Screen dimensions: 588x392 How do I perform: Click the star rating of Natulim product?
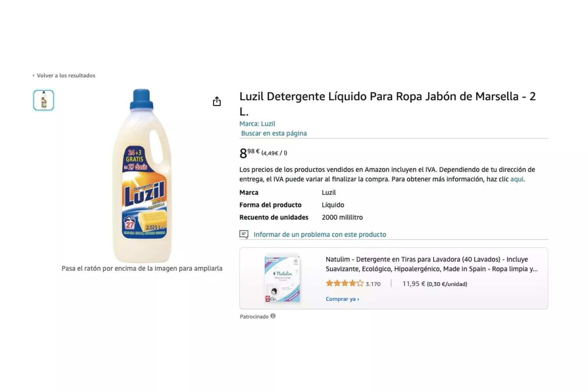345,283
